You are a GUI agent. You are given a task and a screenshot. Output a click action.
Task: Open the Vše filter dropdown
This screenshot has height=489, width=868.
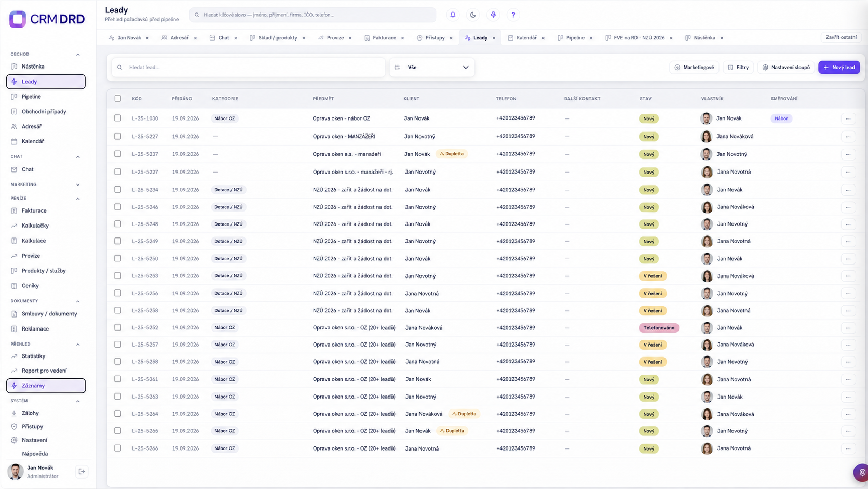tap(432, 67)
